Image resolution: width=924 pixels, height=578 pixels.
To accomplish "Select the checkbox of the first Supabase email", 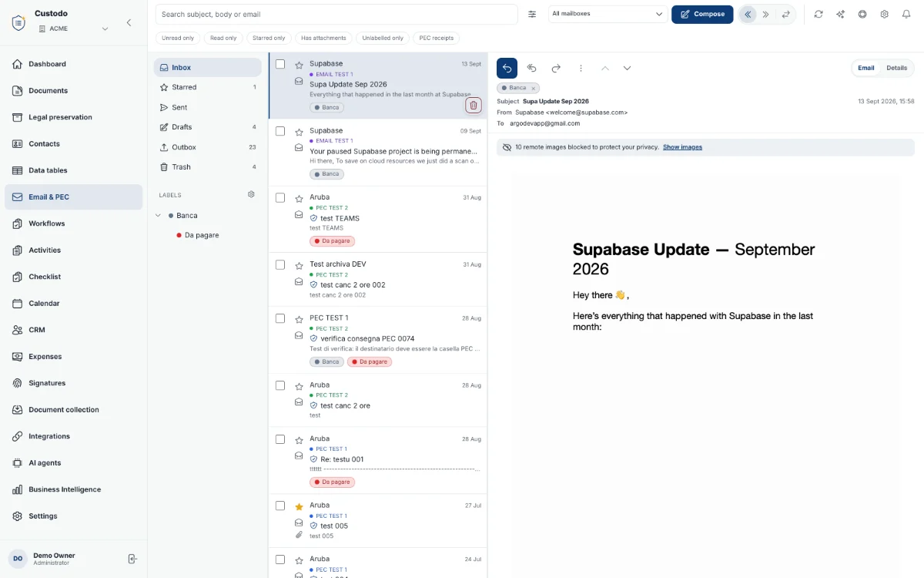I will tap(280, 64).
